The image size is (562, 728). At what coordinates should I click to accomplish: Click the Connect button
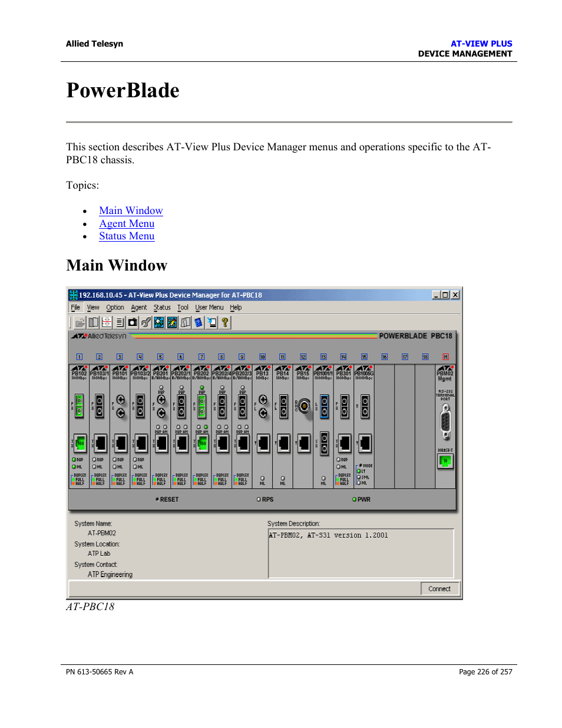(x=439, y=589)
